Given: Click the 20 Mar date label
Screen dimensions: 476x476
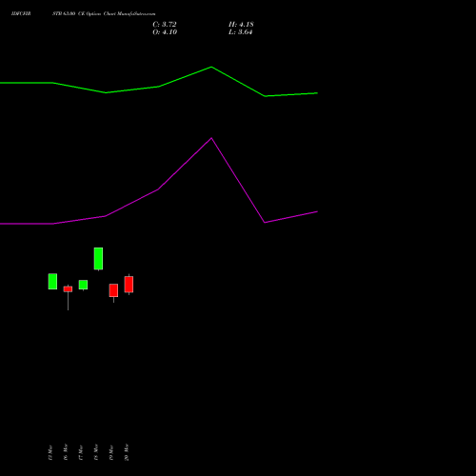Looking at the screenshot, I should tap(127, 452).
